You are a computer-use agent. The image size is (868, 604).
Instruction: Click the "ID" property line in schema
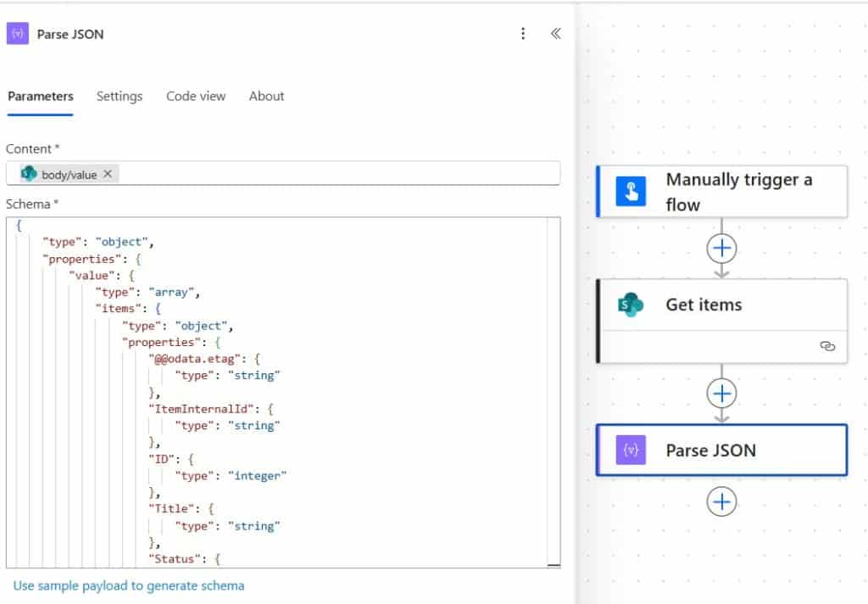pyautogui.click(x=171, y=460)
